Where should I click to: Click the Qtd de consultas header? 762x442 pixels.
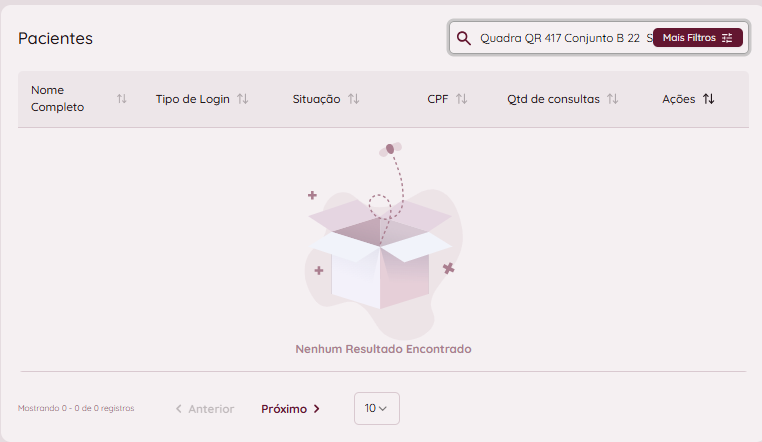pyautogui.click(x=553, y=99)
